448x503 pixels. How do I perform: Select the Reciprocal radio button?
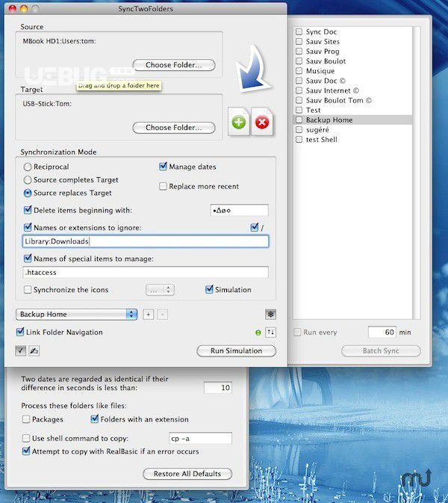click(28, 167)
